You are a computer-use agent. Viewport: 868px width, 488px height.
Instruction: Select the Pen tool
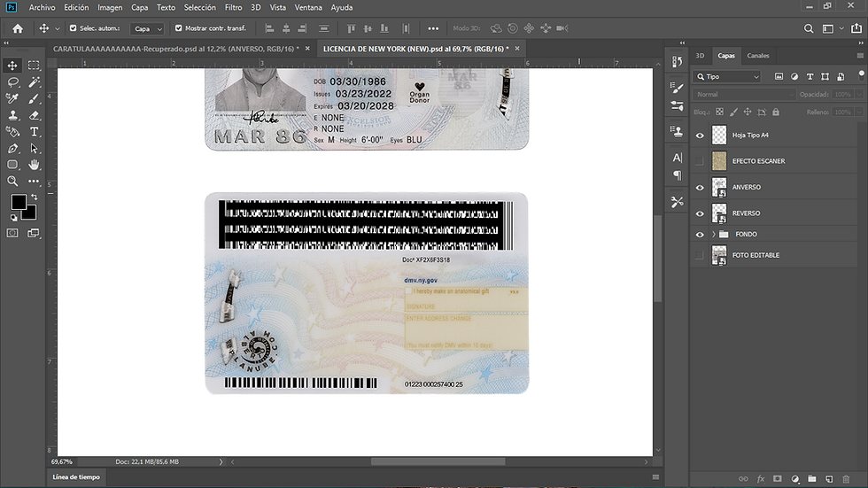(x=12, y=148)
